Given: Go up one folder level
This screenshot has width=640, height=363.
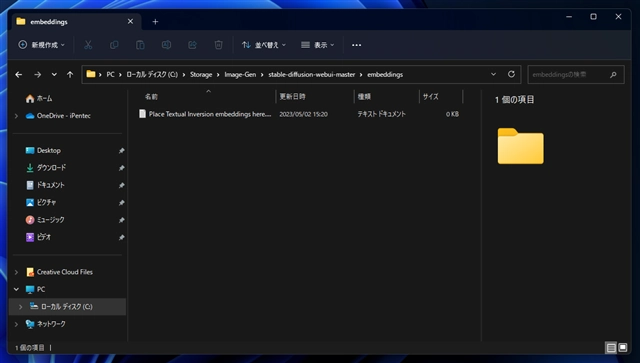Looking at the screenshot, I should pos(70,74).
